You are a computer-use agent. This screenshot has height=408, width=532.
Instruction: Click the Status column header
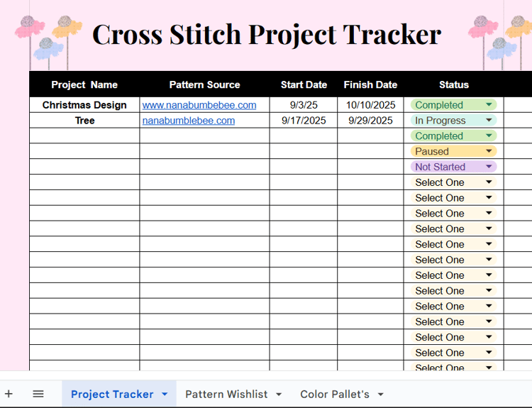(x=454, y=84)
